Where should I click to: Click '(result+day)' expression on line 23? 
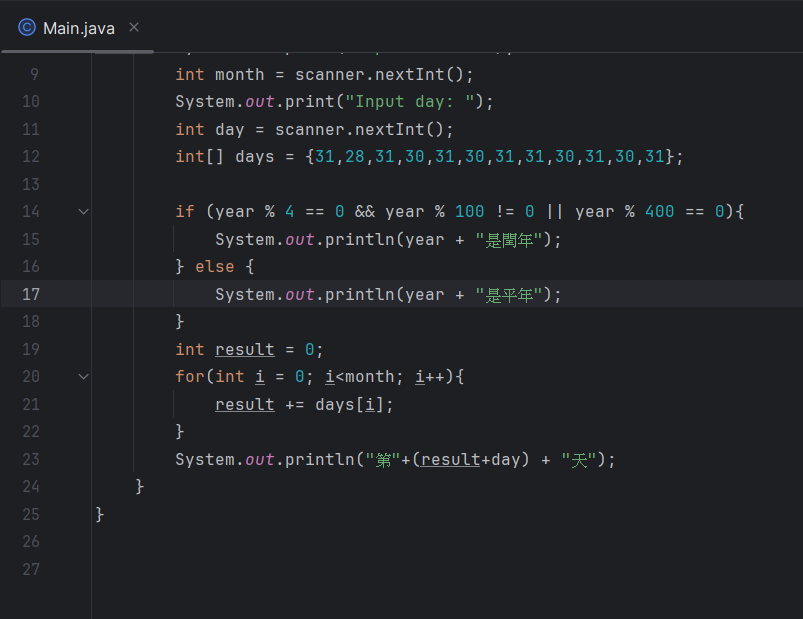470,460
